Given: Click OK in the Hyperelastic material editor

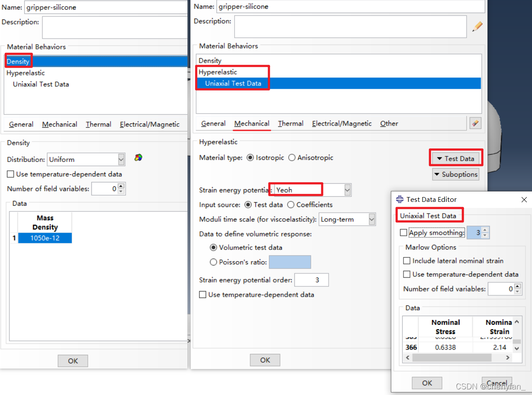Looking at the screenshot, I should 265,360.
